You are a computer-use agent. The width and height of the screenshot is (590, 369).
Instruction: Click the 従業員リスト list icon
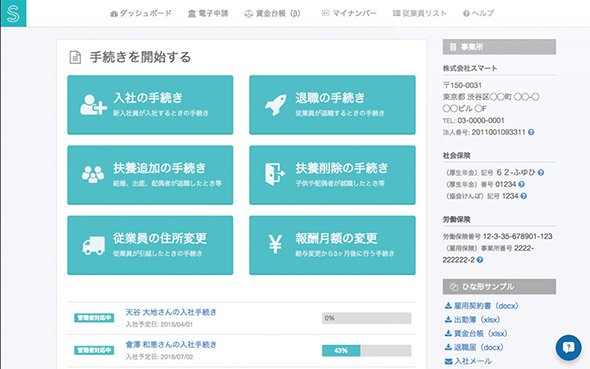(x=396, y=13)
